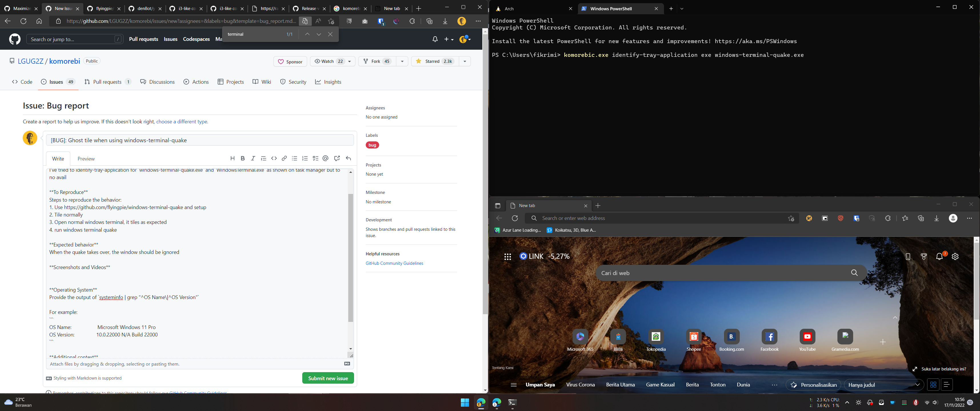The image size is (980, 411).
Task: Toggle vertical tabs in the lower Edge window
Action: tap(498, 206)
